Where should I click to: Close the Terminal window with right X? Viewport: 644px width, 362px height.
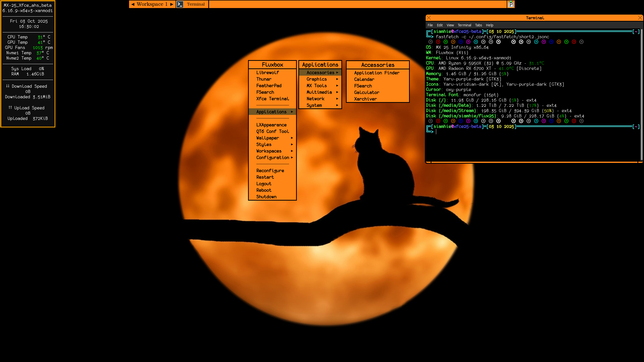click(640, 18)
